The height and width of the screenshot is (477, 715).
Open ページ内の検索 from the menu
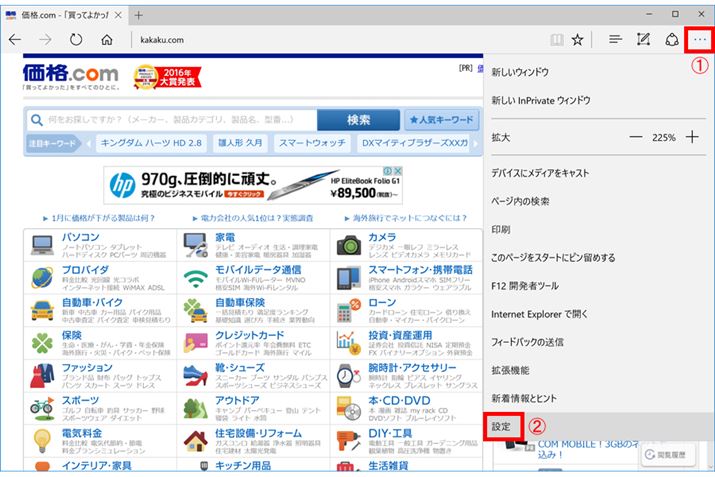[x=520, y=201]
